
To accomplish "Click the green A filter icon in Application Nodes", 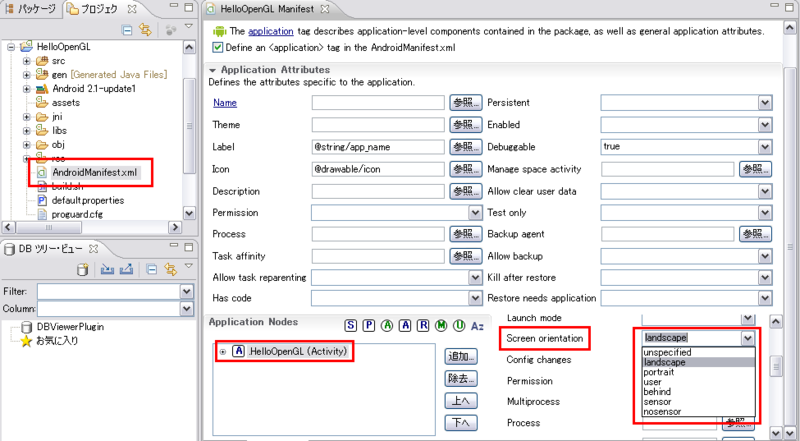I will pos(387,326).
